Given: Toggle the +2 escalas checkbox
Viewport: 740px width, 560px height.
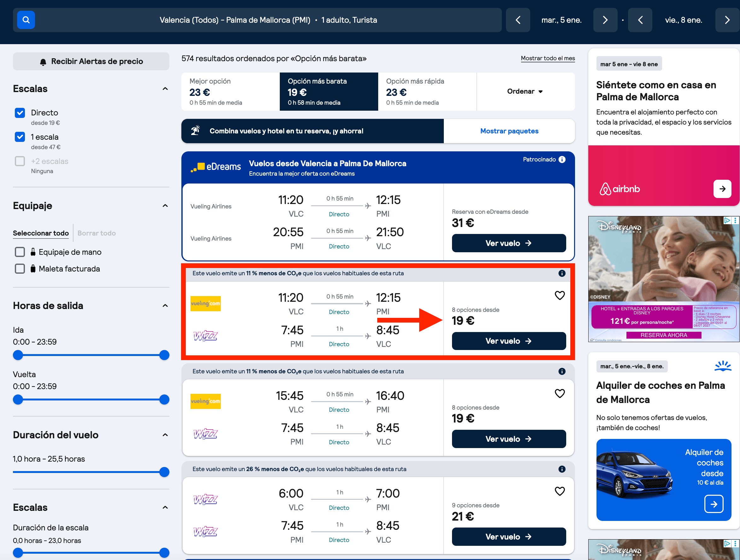Looking at the screenshot, I should 20,161.
